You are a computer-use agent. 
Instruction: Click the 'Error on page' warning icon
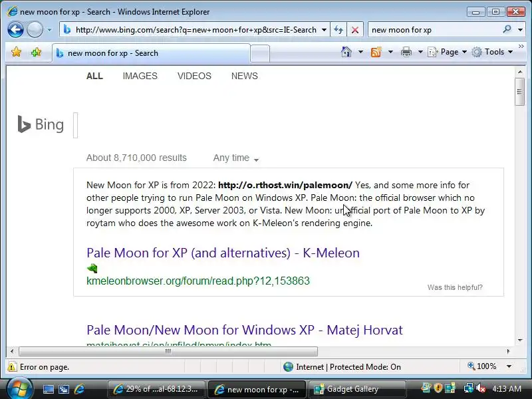[11, 367]
